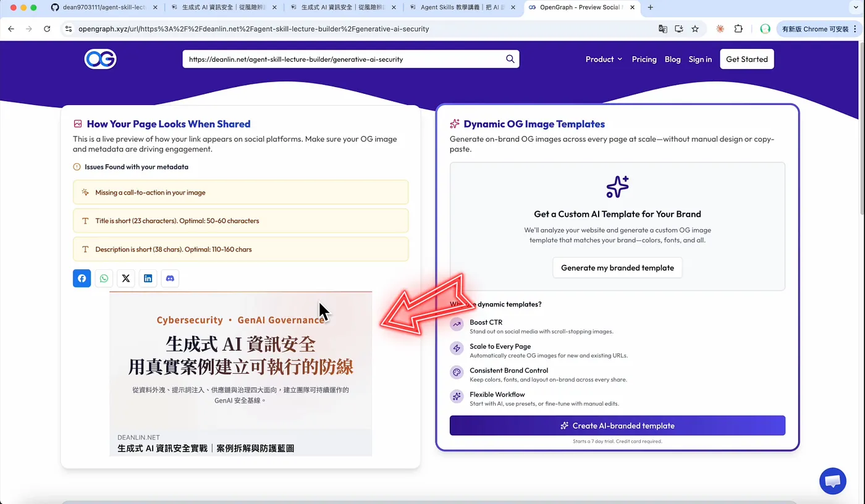Viewport: 865px width, 504px height.
Task: Click the Scale to Every Page feature text
Action: tap(500, 346)
